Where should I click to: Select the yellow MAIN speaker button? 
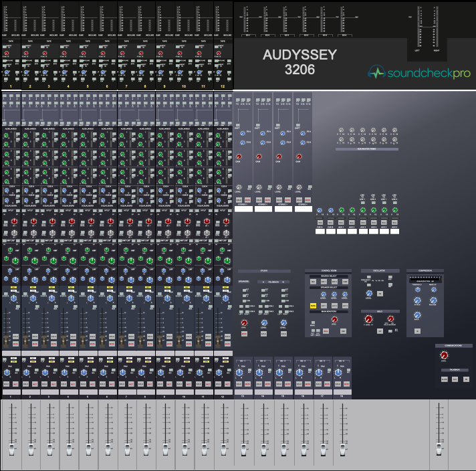click(312, 306)
